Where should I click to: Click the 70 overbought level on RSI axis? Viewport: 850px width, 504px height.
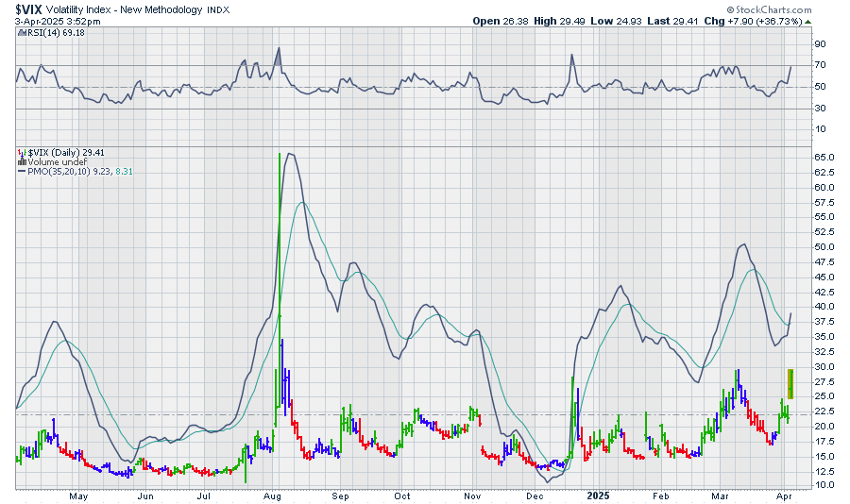pos(820,65)
